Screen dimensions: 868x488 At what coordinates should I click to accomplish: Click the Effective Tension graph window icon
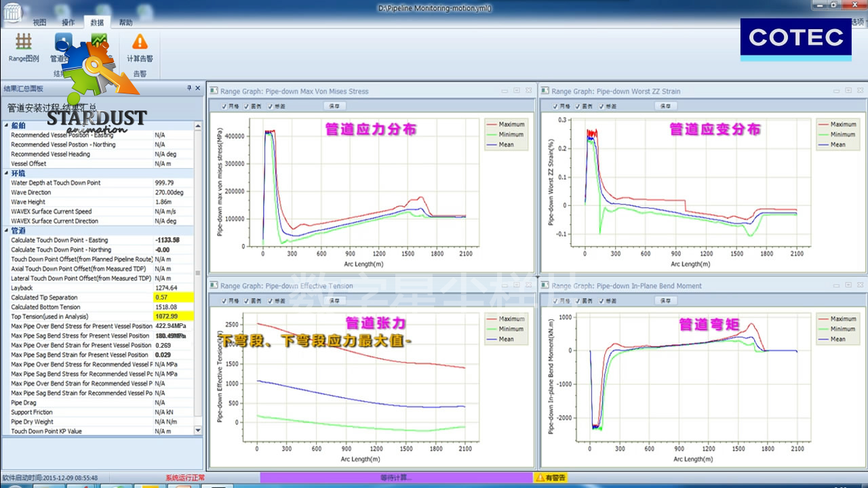tap(214, 286)
